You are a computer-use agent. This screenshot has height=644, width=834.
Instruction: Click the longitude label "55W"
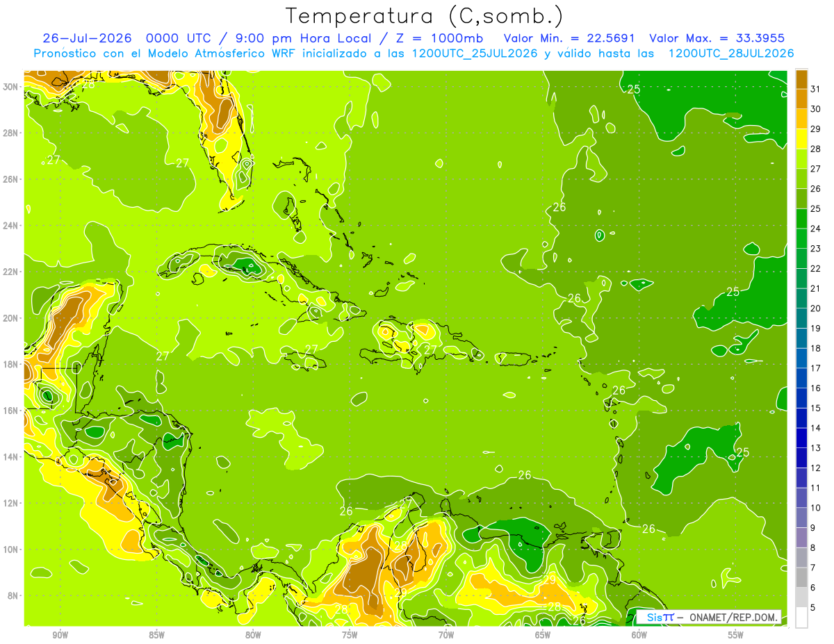(x=736, y=635)
